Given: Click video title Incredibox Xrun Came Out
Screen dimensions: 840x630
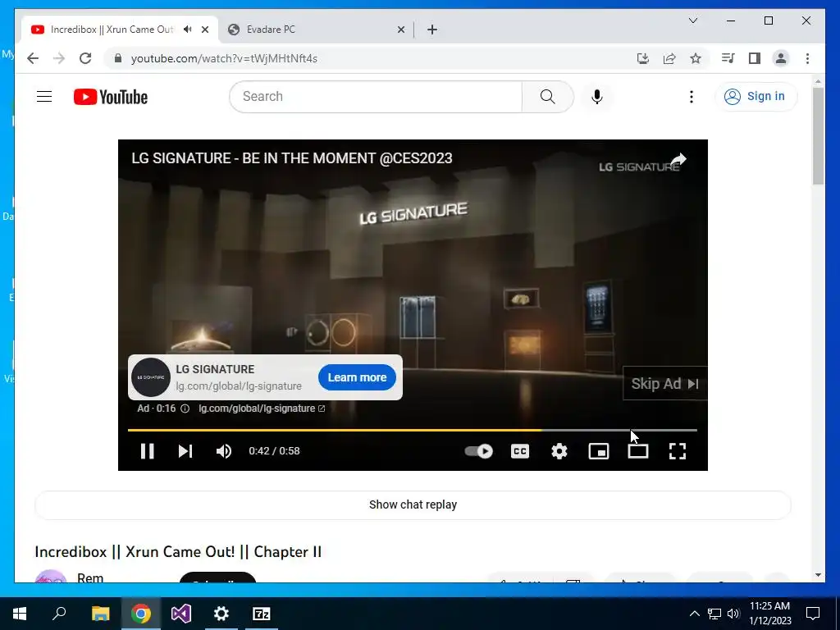Looking at the screenshot, I should (x=178, y=552).
